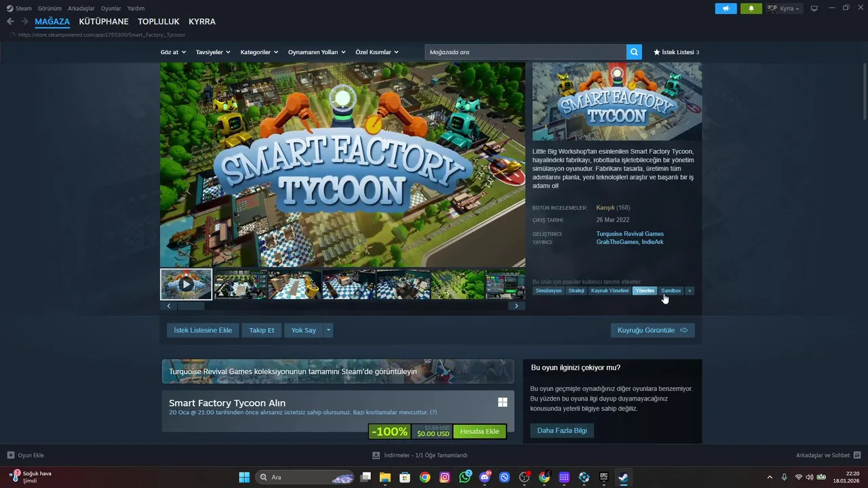Click the Takip Et button

[262, 330]
